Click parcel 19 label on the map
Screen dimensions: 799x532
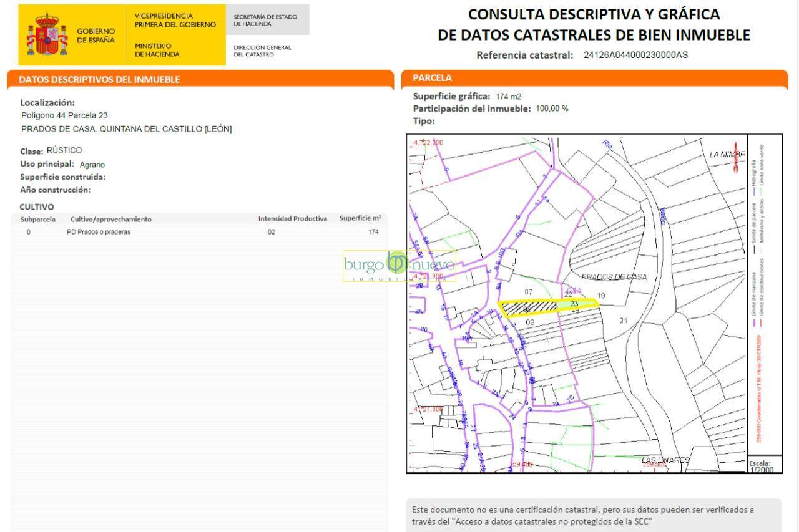pyautogui.click(x=601, y=295)
